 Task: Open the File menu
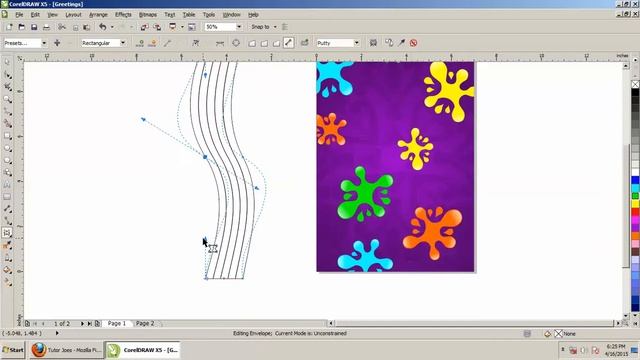(x=19, y=15)
